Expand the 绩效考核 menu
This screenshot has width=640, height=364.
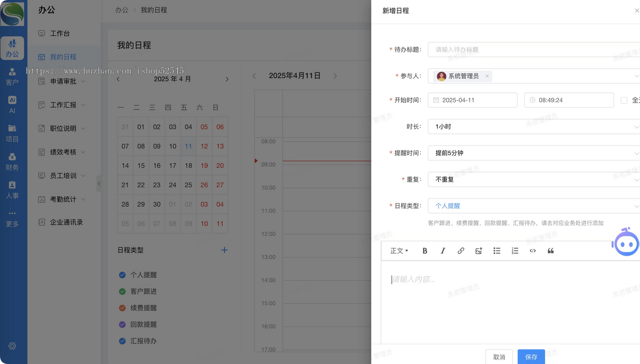tap(64, 152)
